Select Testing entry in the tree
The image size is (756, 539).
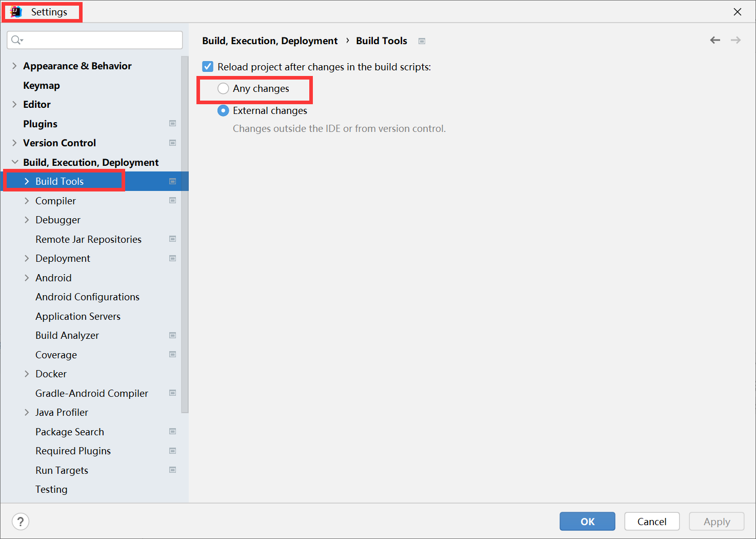pyautogui.click(x=51, y=489)
